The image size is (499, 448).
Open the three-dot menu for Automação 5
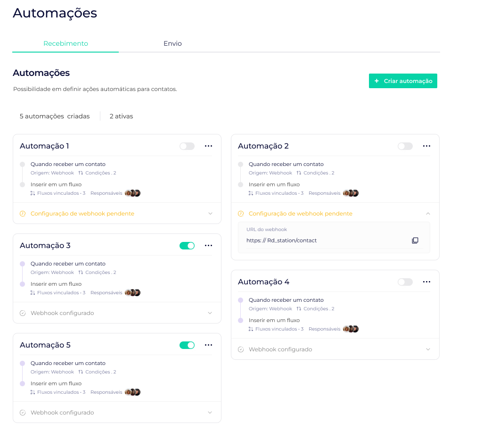pos(208,345)
